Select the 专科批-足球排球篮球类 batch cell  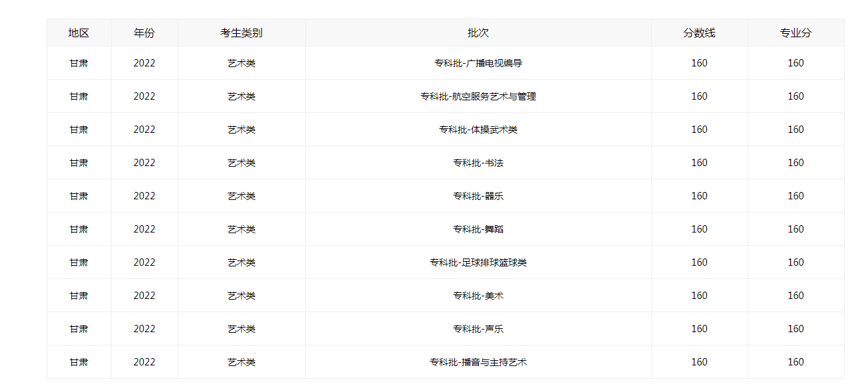478,262
